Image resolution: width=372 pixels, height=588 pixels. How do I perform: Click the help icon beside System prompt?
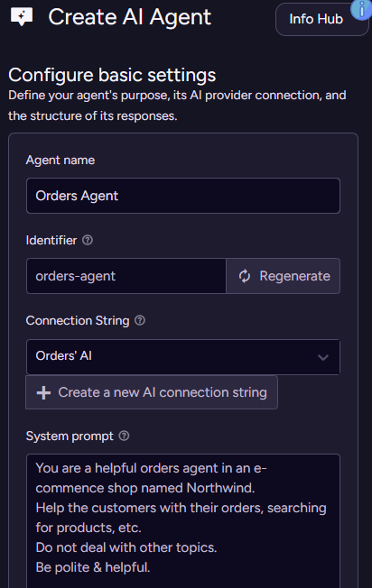124,436
